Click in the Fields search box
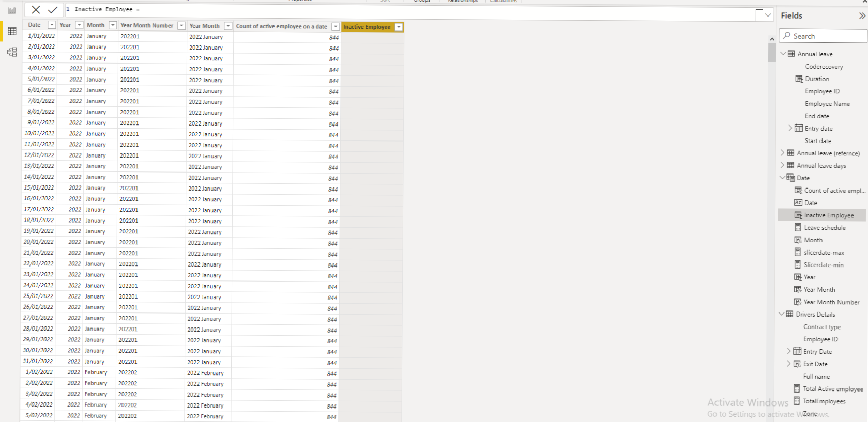The image size is (868, 422). 823,36
